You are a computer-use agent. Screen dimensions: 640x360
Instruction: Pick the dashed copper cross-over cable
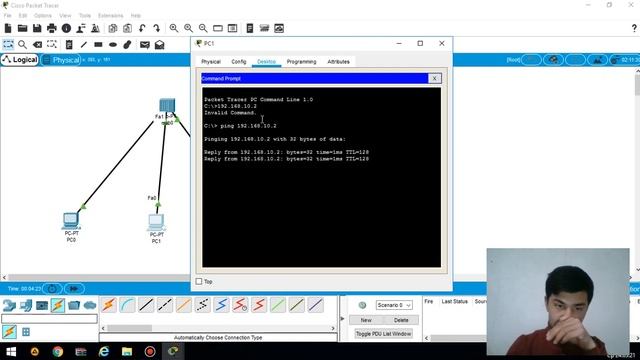pyautogui.click(x=165, y=305)
